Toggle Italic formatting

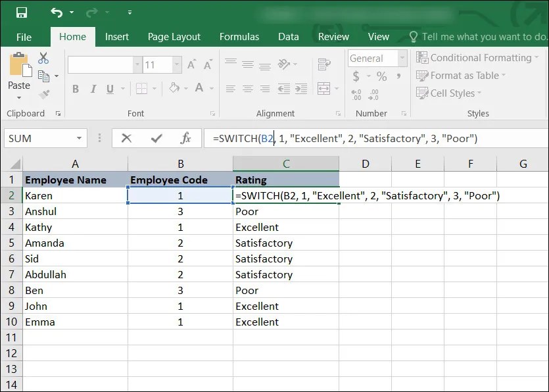pos(93,89)
